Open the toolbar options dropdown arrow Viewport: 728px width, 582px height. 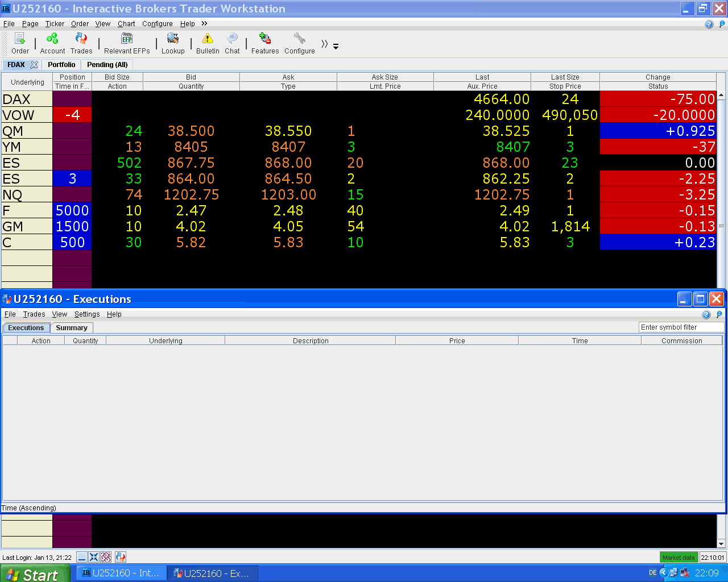point(336,46)
